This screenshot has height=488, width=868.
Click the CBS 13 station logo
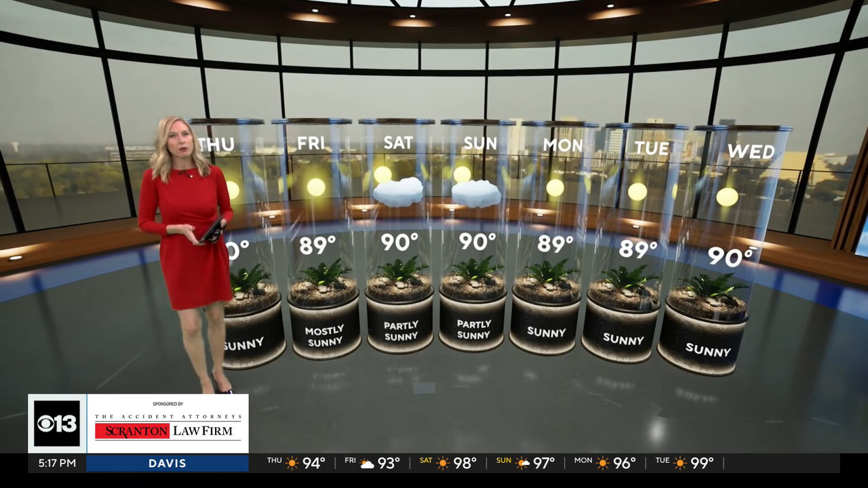[x=57, y=424]
